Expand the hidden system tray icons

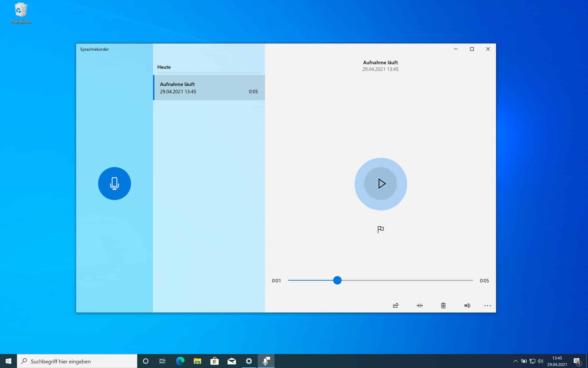(515, 361)
